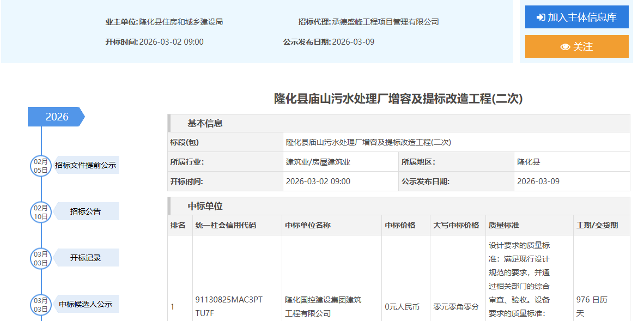Click the 02月10日 timeline date circle
644x321 pixels.
click(41, 212)
